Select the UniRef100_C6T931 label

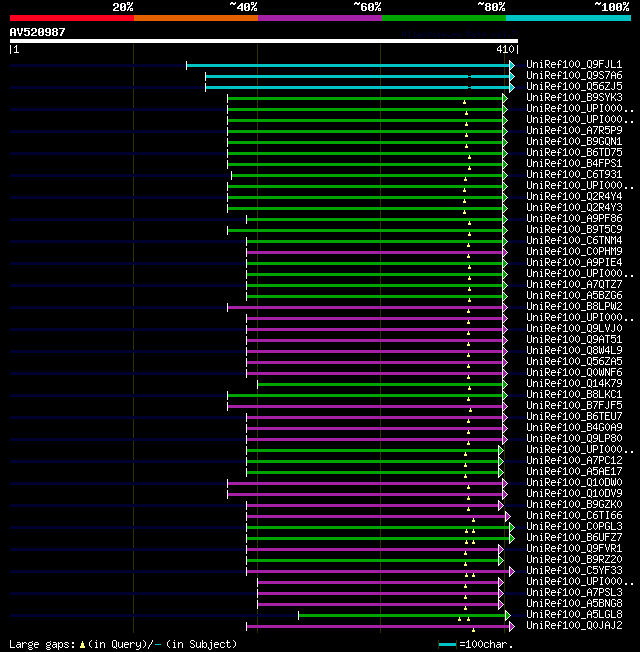click(574, 175)
